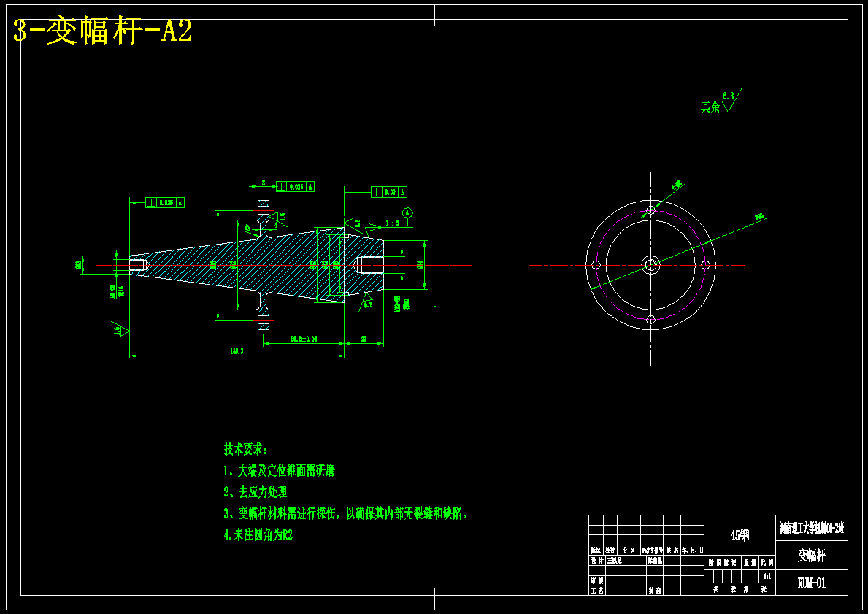Click the "工艺" label in title block
Screen dimensions: 868x614
click(x=597, y=591)
